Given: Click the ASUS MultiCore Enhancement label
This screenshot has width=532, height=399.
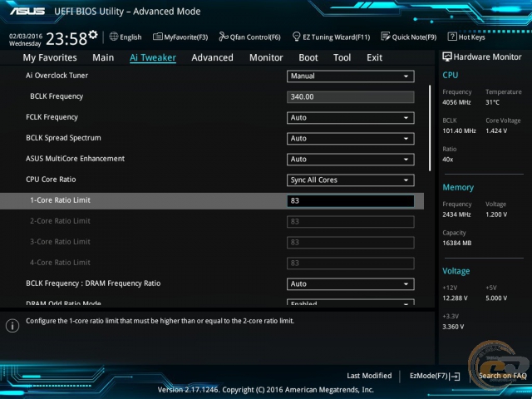Looking at the screenshot, I should pyautogui.click(x=76, y=159).
